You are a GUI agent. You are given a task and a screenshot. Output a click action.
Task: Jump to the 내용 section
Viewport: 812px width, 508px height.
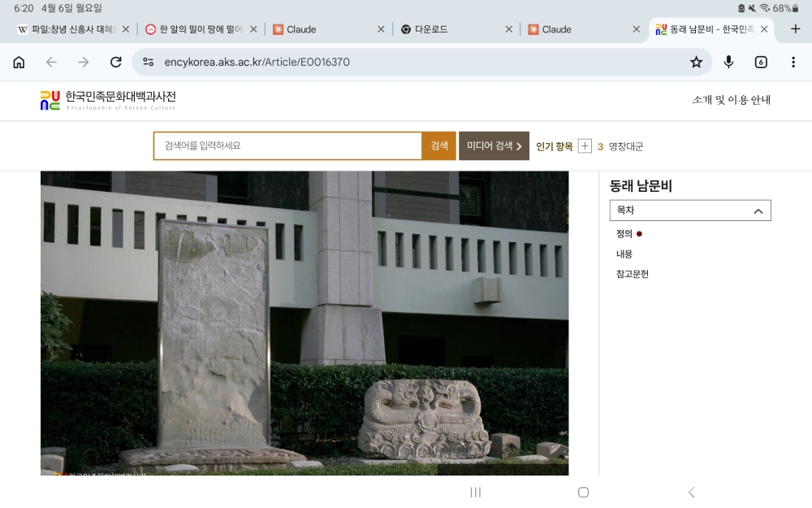pyautogui.click(x=624, y=254)
